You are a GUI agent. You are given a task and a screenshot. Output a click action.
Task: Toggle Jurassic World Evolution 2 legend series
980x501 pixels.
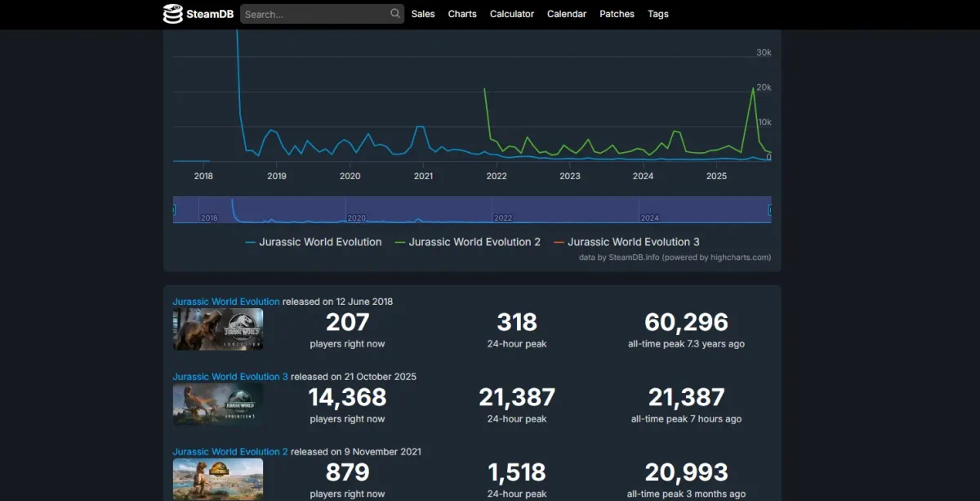pyautogui.click(x=474, y=242)
